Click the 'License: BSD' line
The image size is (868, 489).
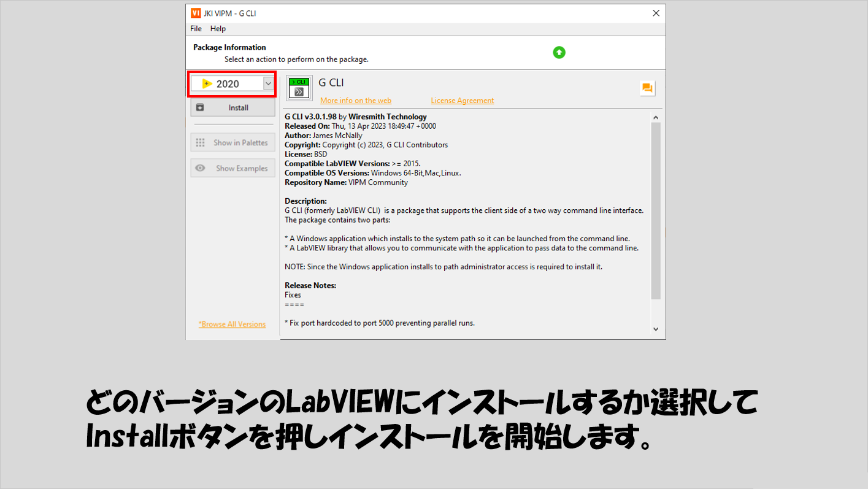(x=306, y=154)
